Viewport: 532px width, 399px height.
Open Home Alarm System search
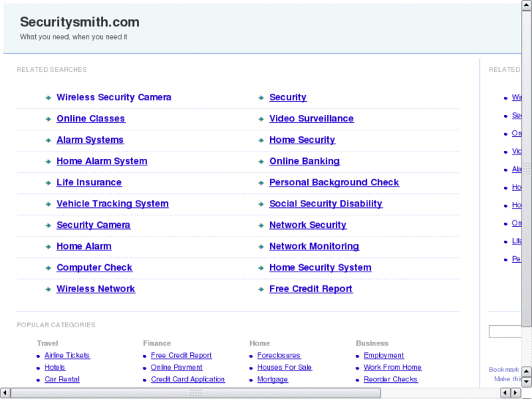pos(102,161)
